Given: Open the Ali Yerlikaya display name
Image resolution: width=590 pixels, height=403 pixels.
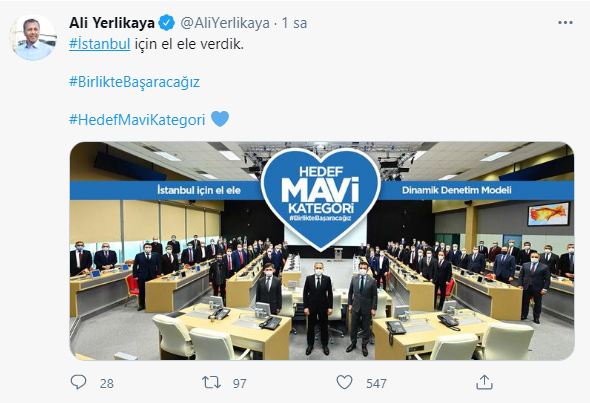Looking at the screenshot, I should [x=112, y=23].
